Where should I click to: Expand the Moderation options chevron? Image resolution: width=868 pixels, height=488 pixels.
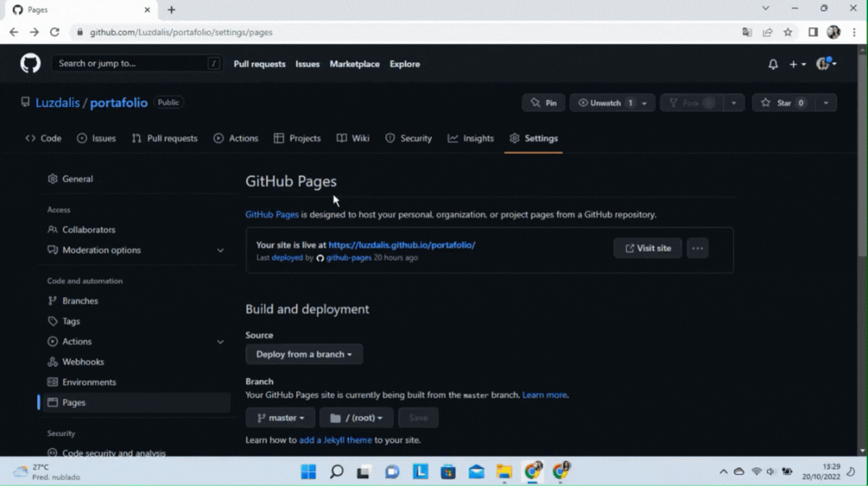point(220,250)
